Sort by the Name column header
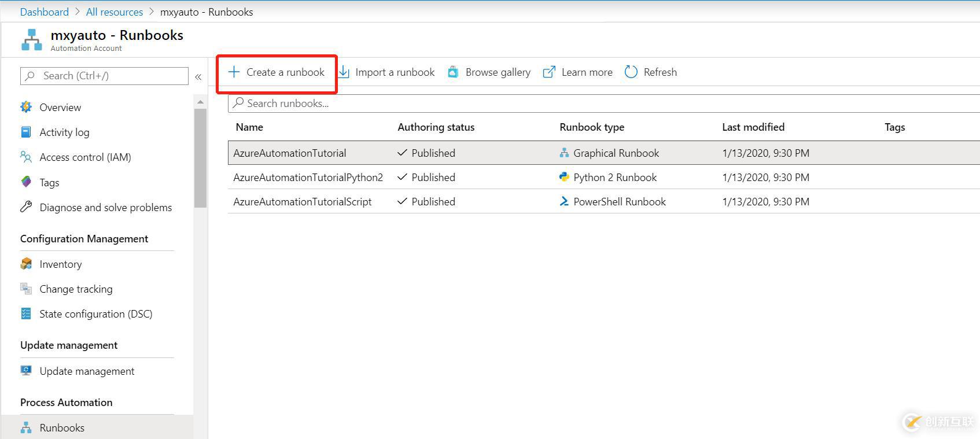 click(x=249, y=127)
